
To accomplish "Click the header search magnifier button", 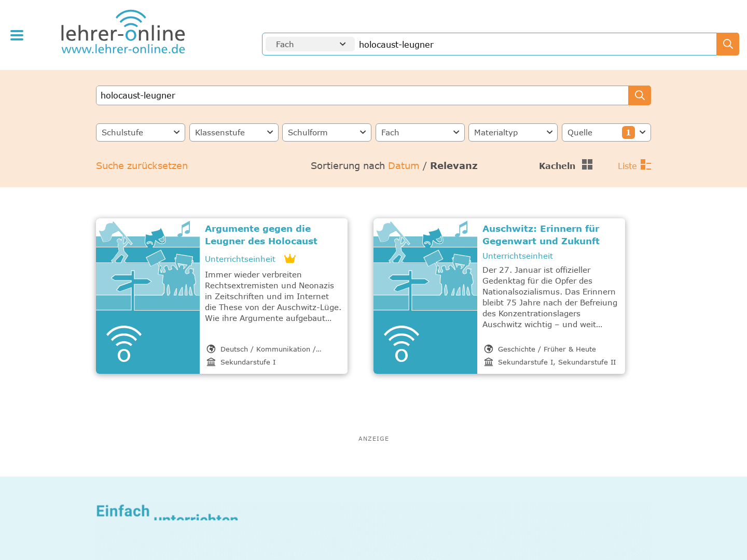I will (x=728, y=44).
